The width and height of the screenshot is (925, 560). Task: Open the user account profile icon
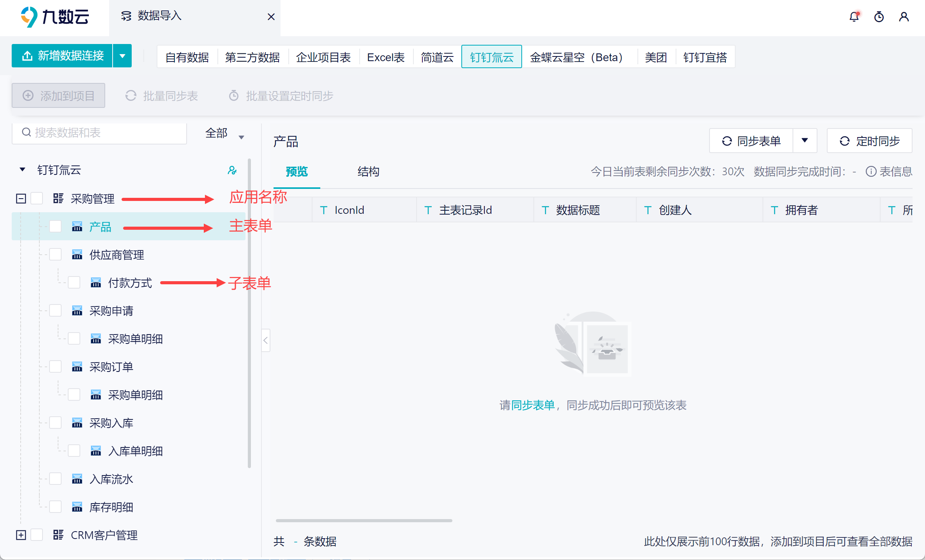click(904, 17)
